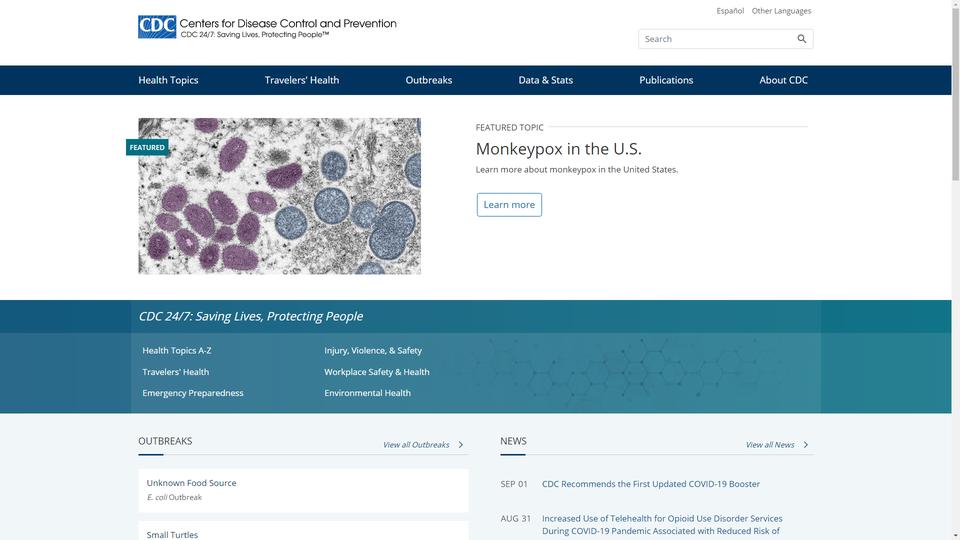The width and height of the screenshot is (960, 540).
Task: Open the Health Topics menu
Action: (168, 80)
